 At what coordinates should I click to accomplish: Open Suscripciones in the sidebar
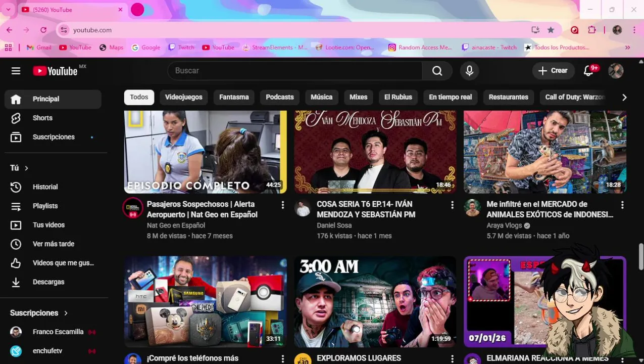point(53,137)
